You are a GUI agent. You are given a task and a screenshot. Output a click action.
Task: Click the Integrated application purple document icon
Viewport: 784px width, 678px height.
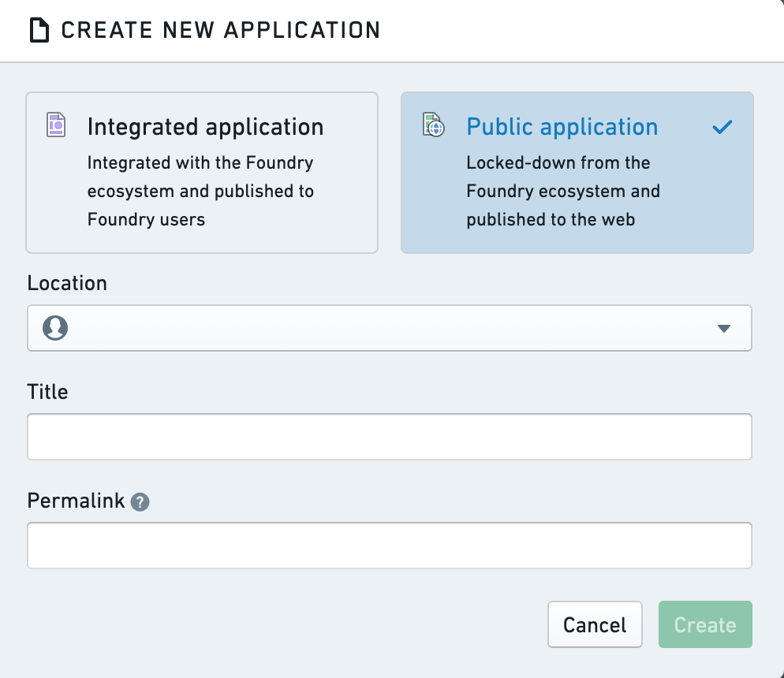click(x=56, y=125)
